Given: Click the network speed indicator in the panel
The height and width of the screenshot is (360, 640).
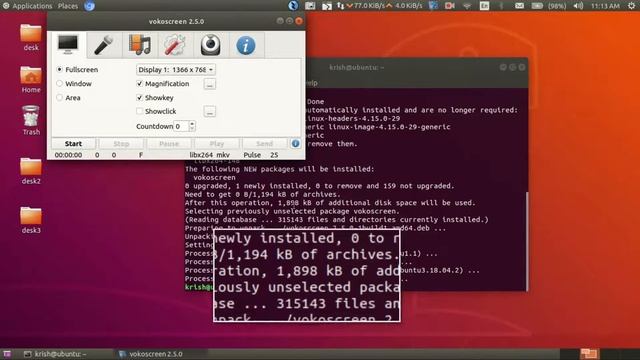Looking at the screenshot, I should [379, 6].
